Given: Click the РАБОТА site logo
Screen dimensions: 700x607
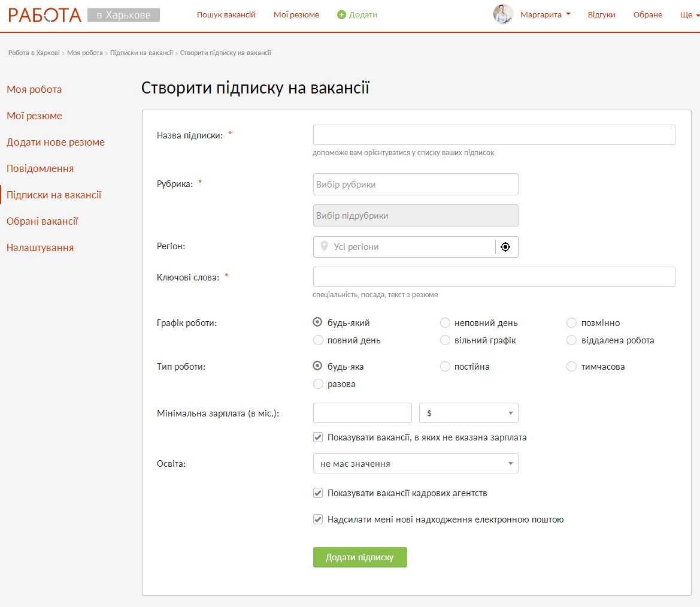Looking at the screenshot, I should point(45,15).
